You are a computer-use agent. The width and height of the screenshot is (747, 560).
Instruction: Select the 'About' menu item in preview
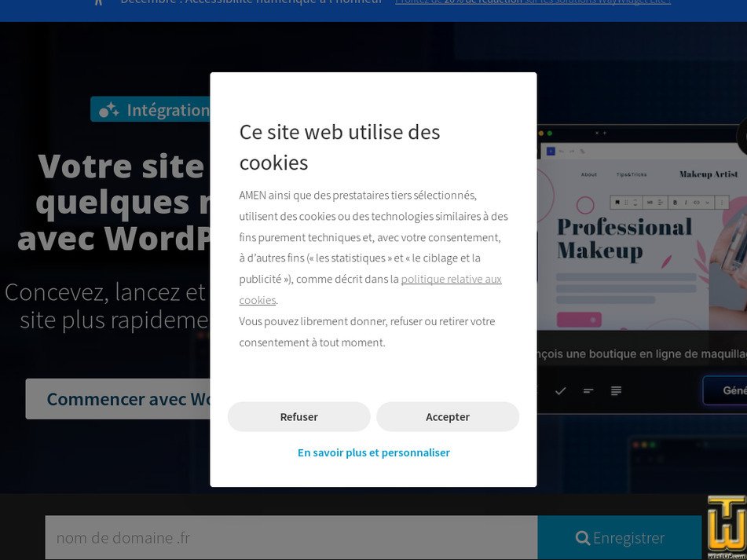(588, 174)
